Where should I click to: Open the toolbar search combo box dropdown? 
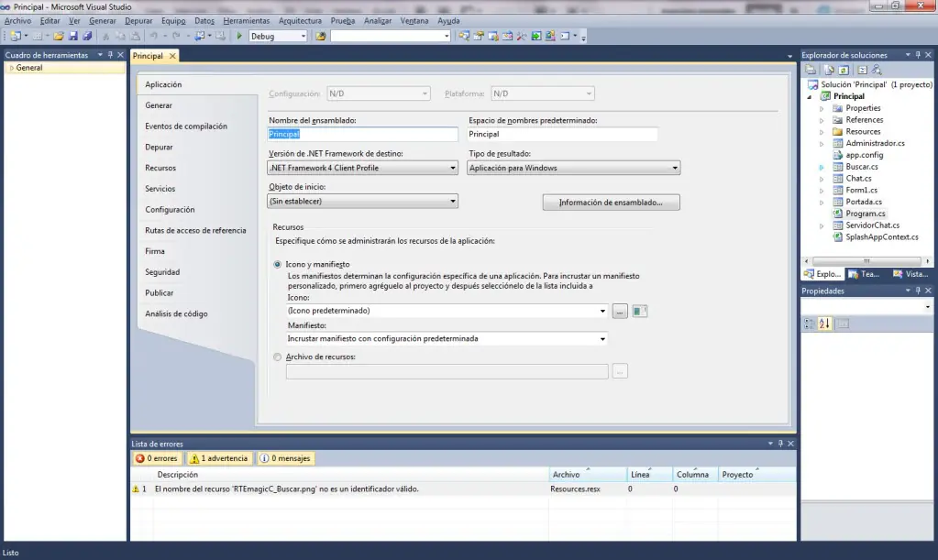tap(447, 37)
